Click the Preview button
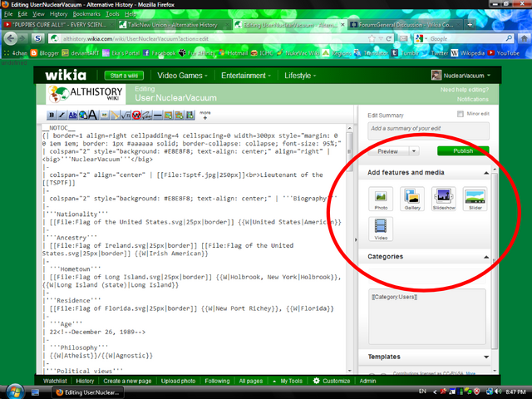 pos(388,151)
